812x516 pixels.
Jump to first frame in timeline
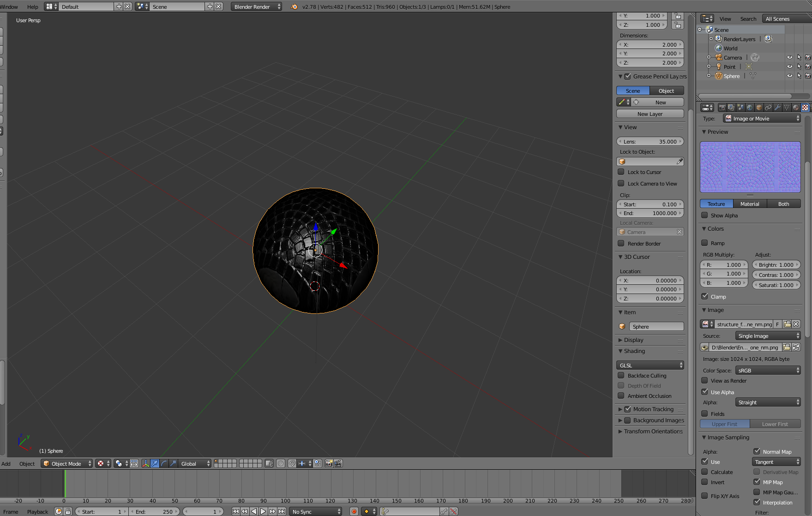[x=235, y=511]
